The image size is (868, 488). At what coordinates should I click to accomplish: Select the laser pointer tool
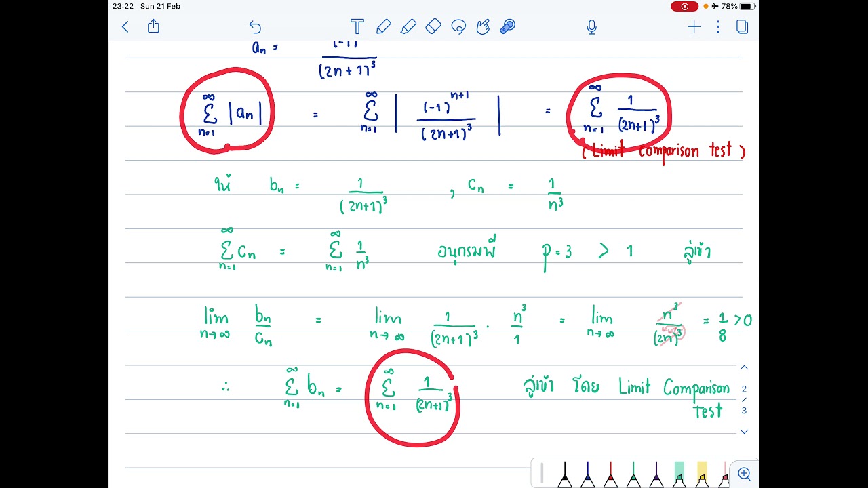coord(507,26)
